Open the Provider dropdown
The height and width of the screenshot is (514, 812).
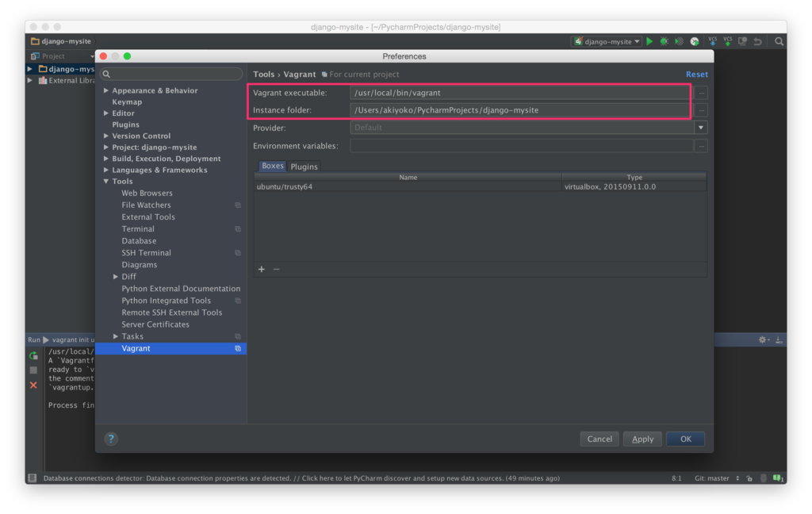pyautogui.click(x=701, y=128)
